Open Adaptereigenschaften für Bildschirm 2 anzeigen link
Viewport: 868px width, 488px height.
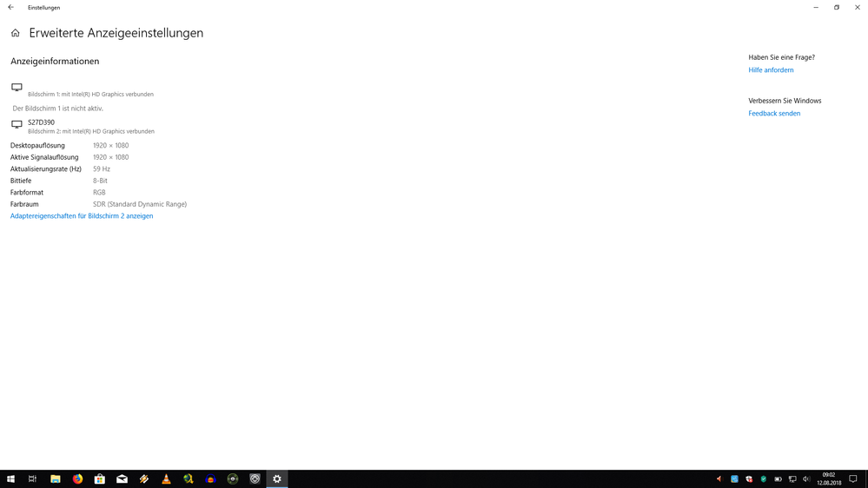click(82, 216)
